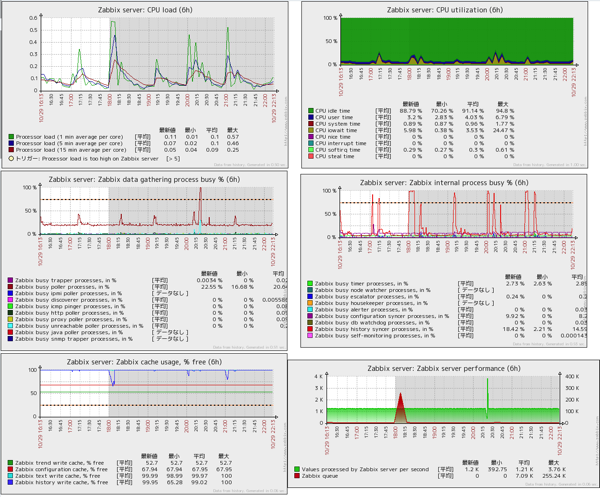Click the yellow trigger circle icon in CPU load legend
The height and width of the screenshot is (497, 600).
[11, 158]
